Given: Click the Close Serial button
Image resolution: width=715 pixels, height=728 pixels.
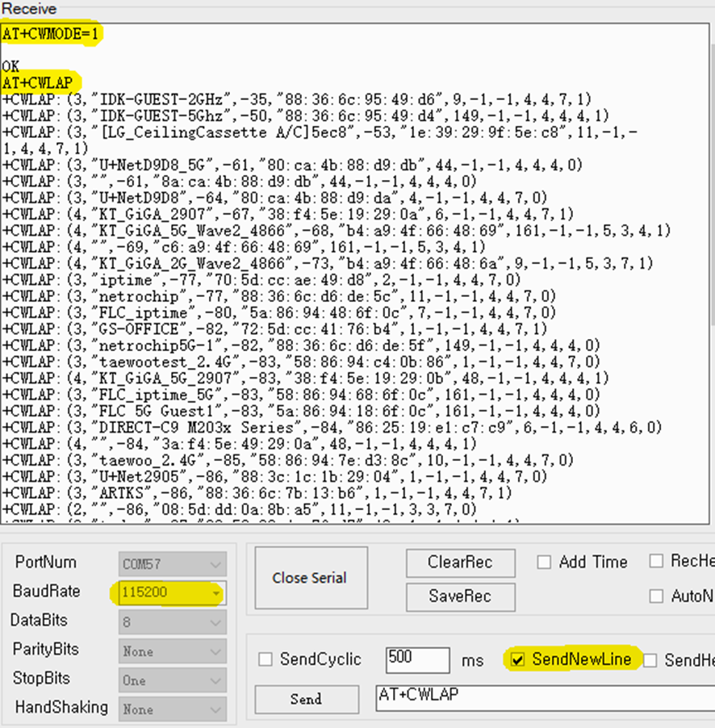Looking at the screenshot, I should pos(311,578).
